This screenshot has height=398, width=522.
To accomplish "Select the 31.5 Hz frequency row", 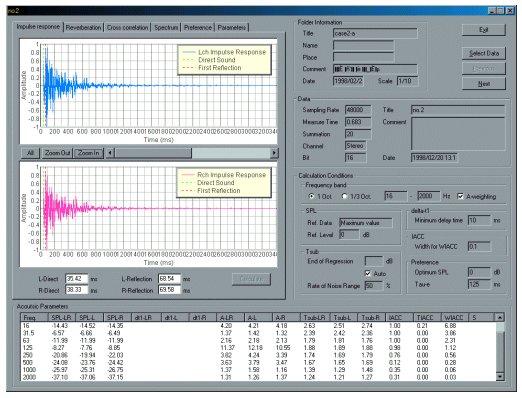I will coord(258,333).
